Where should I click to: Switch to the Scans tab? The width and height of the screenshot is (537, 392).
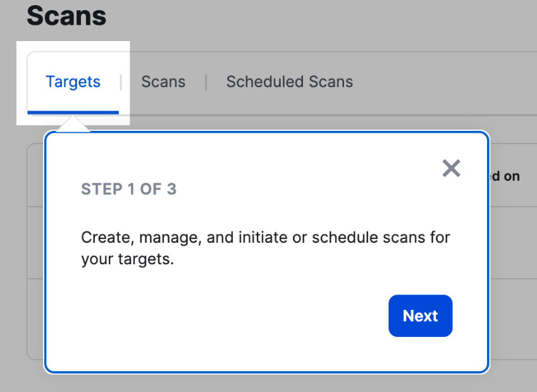click(163, 82)
